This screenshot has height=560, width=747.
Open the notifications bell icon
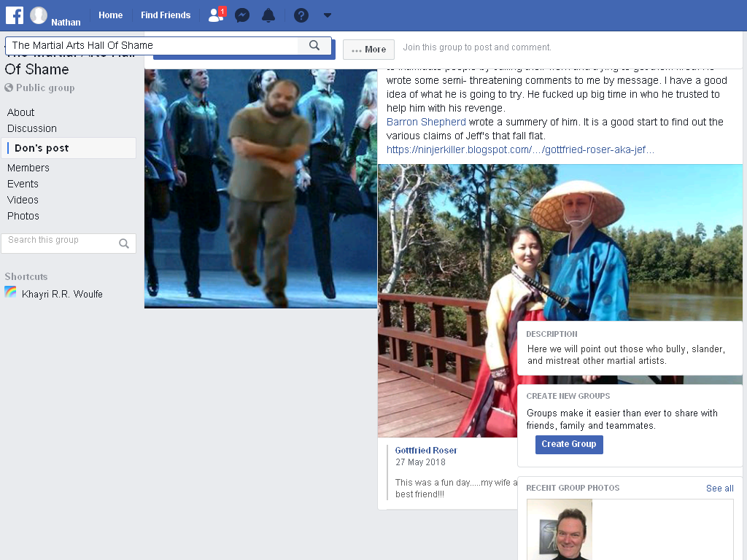click(x=268, y=15)
